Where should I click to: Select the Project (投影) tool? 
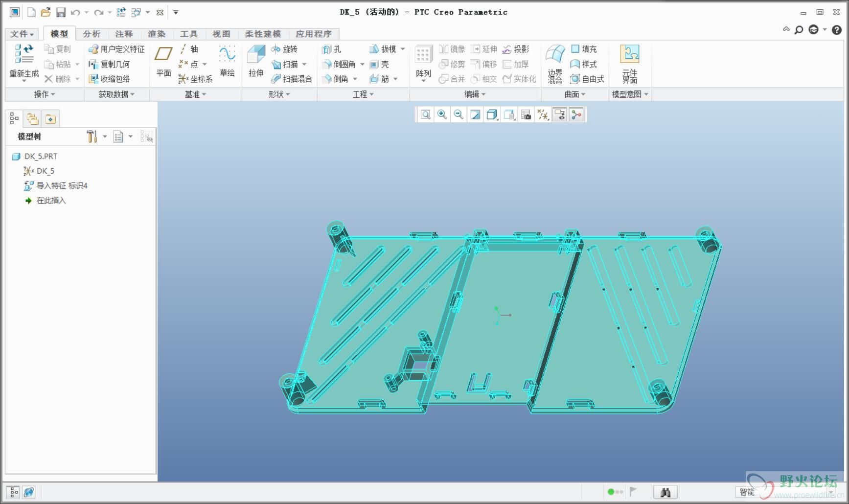point(516,49)
